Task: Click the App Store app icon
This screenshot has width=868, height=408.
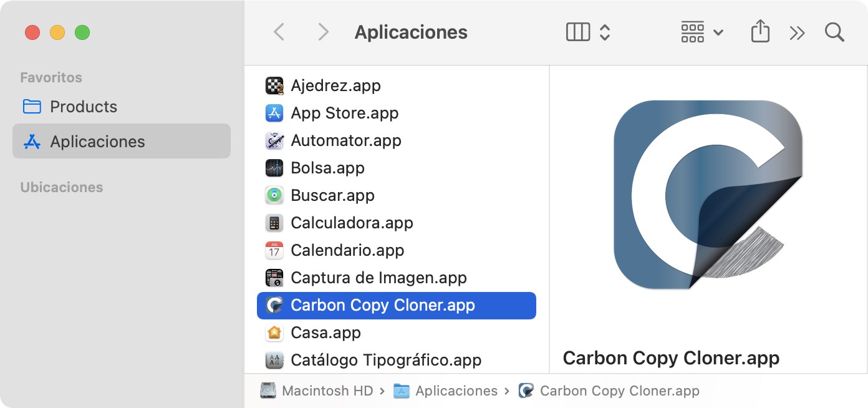Action: [274, 113]
